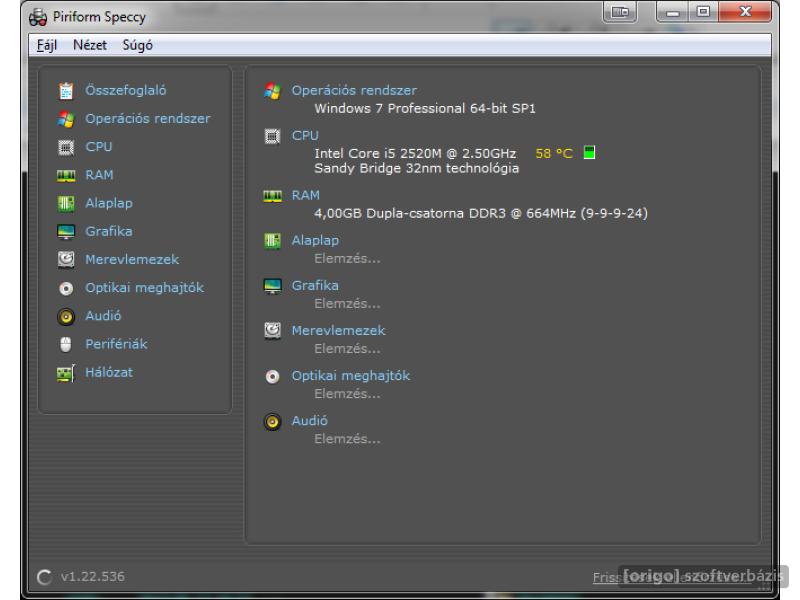800x600 pixels.
Task: Click the Audió speaker icon in summary panel
Action: pos(272,422)
